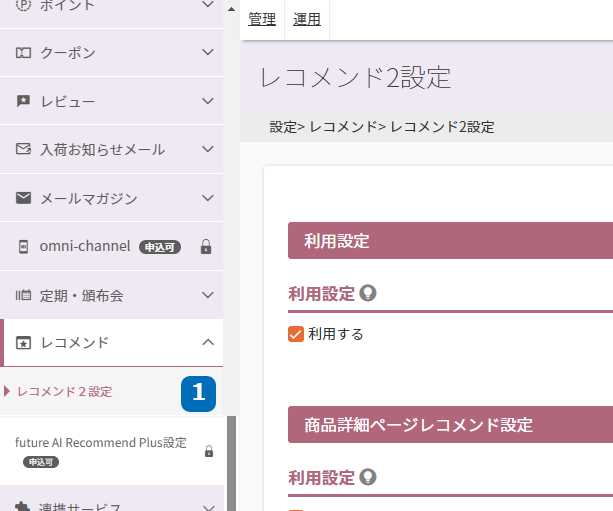
Task: Click the ポイント circle P icon
Action: coord(23,5)
